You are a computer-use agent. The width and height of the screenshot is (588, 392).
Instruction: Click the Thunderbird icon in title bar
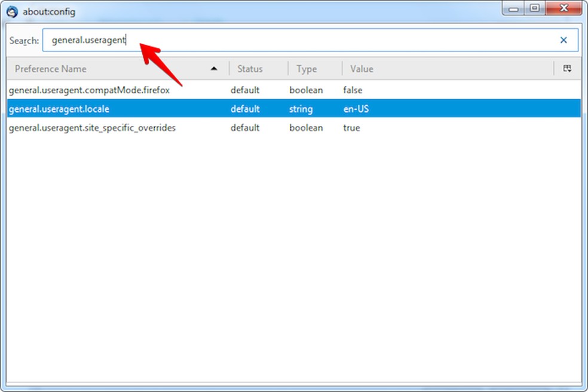coord(12,11)
